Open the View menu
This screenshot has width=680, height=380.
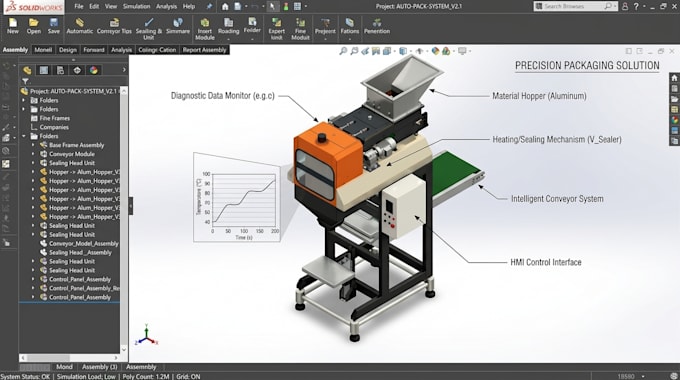[111, 7]
